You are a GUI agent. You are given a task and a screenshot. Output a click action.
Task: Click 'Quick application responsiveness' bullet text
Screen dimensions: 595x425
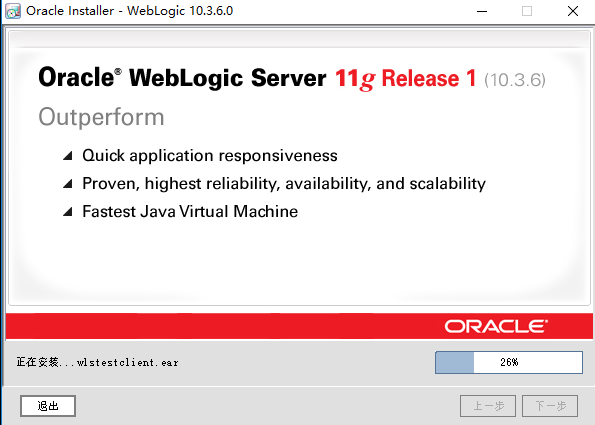(x=210, y=156)
